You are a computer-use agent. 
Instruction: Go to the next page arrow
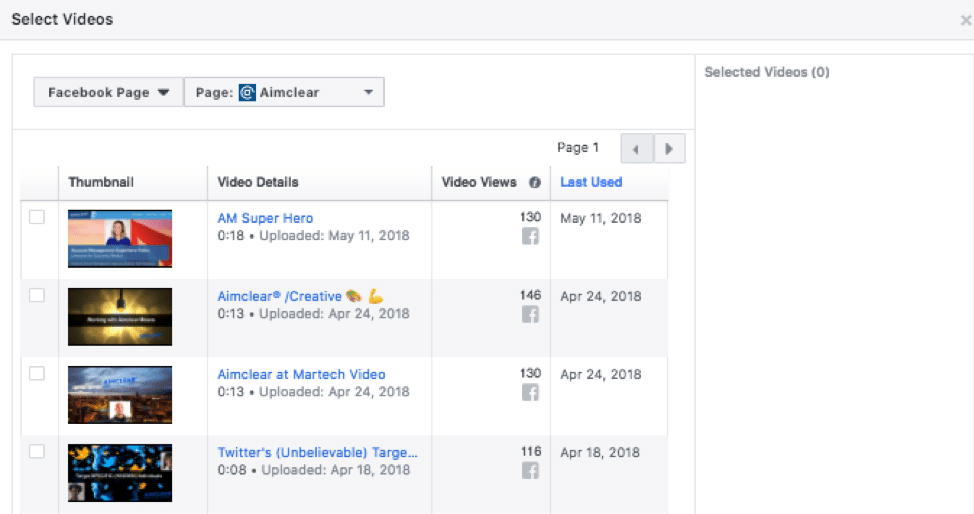coord(670,149)
